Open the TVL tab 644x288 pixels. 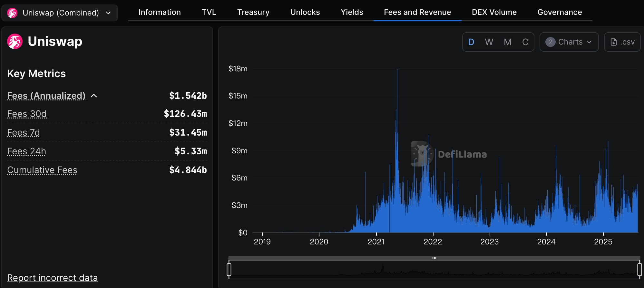pos(209,12)
